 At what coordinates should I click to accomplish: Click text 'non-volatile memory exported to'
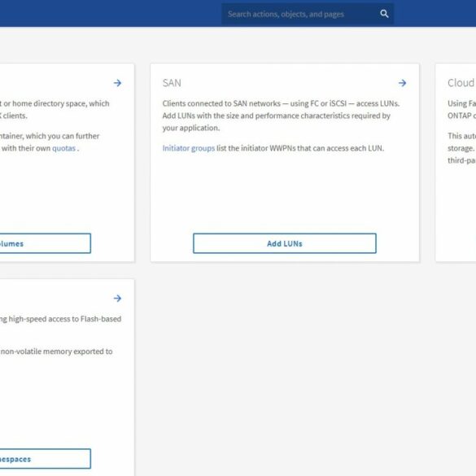tap(57, 352)
